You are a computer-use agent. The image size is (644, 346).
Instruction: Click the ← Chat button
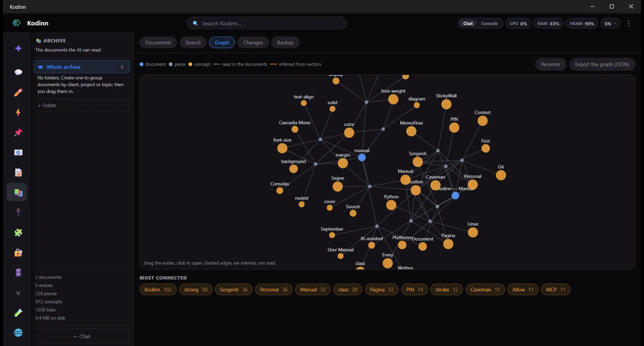(82, 336)
